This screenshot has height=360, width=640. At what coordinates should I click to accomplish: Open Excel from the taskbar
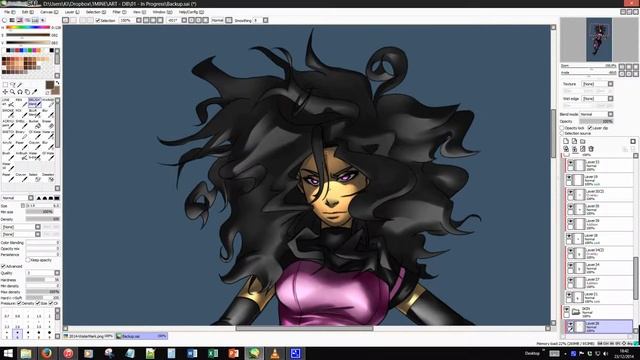pos(213,353)
